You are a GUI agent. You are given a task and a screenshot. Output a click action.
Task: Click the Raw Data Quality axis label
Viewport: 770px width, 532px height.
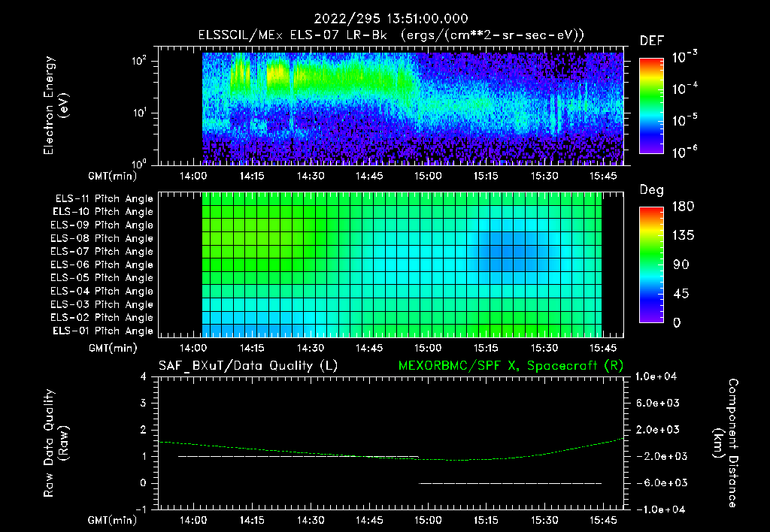(x=56, y=443)
